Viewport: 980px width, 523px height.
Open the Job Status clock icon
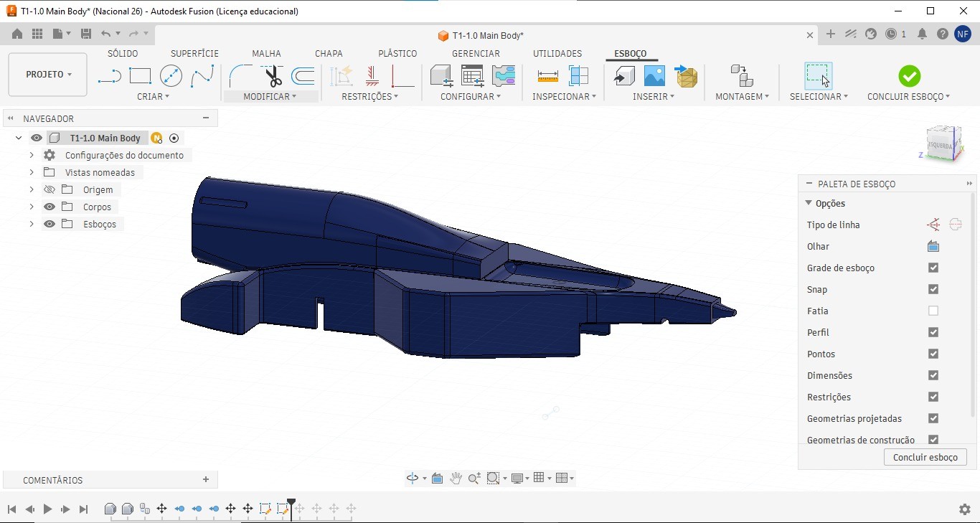(891, 34)
